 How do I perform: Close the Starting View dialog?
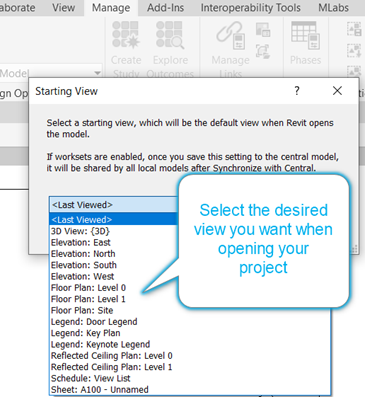click(337, 91)
